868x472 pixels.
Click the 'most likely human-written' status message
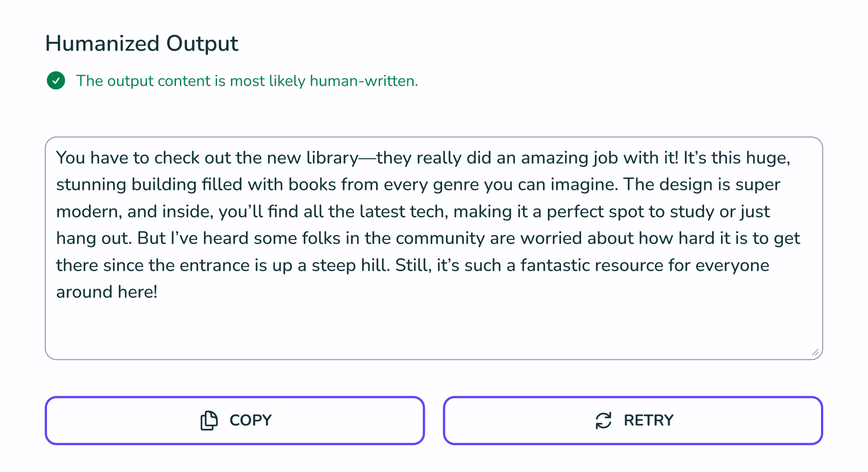(247, 81)
